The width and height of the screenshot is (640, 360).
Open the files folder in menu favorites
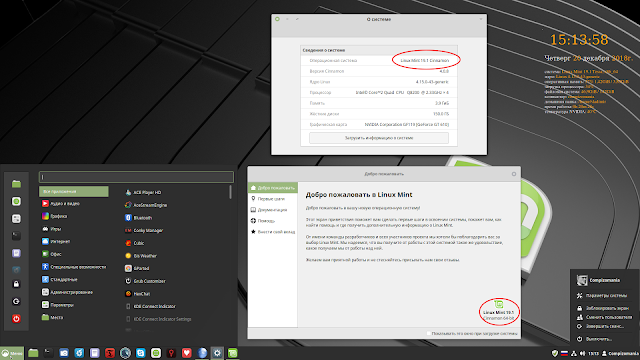pos(16,184)
